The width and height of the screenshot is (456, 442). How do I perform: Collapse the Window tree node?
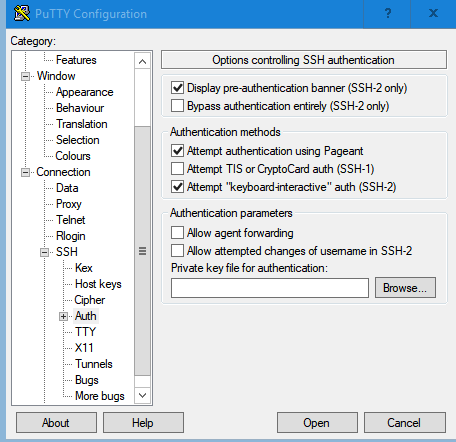(x=25, y=76)
